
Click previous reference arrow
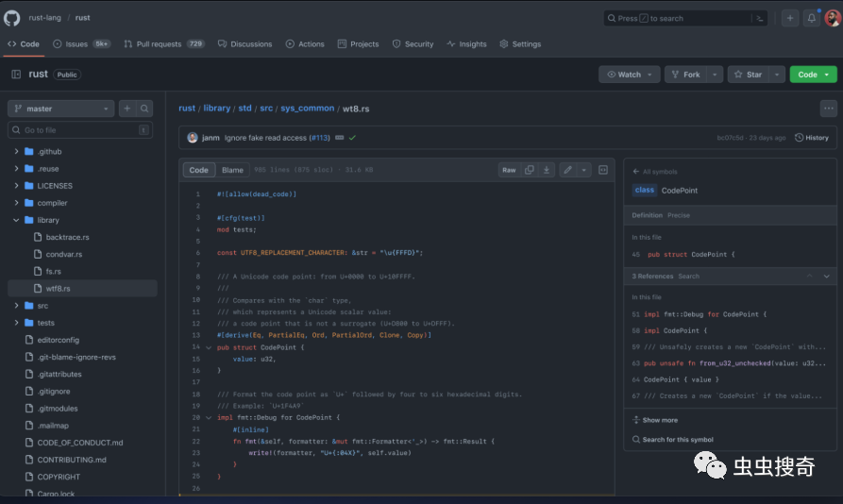[809, 277]
